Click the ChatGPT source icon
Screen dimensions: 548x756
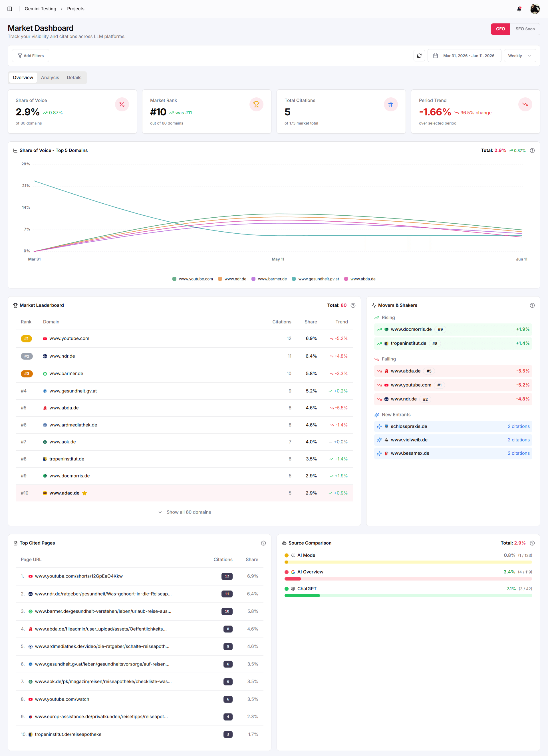click(293, 589)
